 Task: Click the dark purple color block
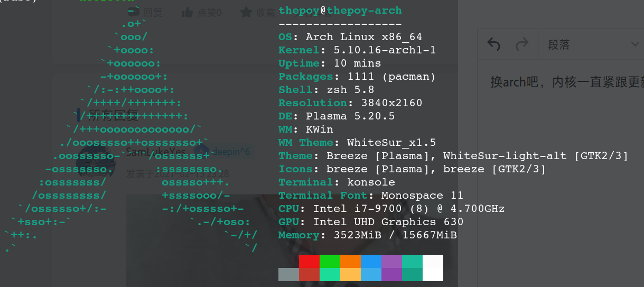(391, 274)
